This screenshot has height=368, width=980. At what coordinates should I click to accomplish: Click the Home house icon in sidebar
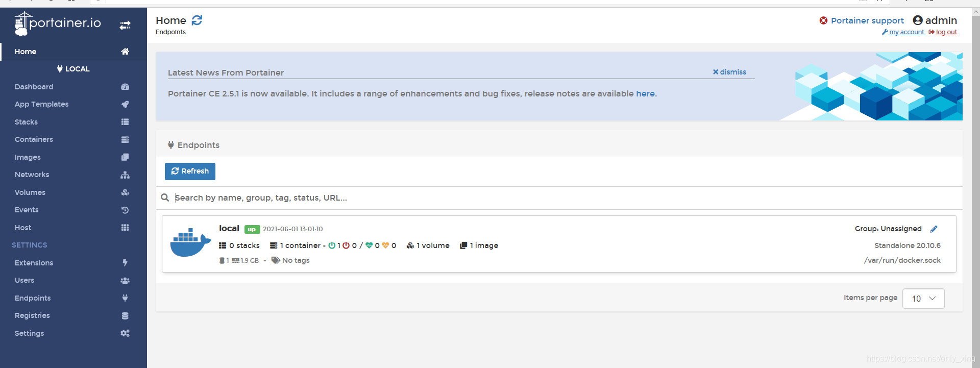125,52
